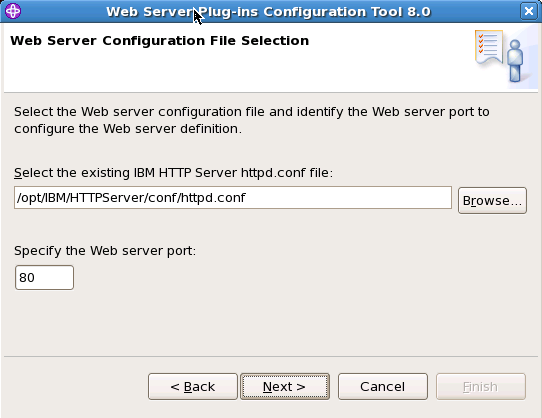This screenshot has width=542, height=418.
Task: Click the httpd.conf file path text field
Action: 233,198
